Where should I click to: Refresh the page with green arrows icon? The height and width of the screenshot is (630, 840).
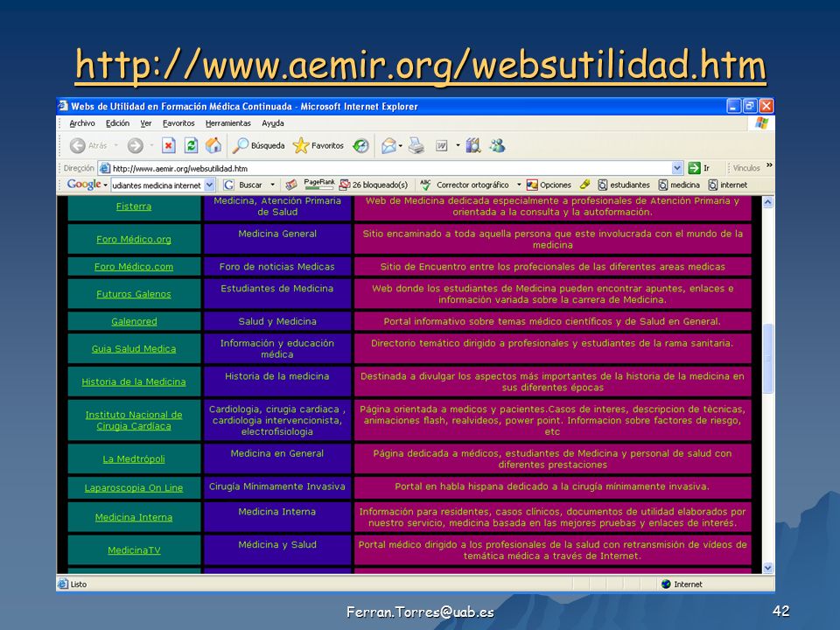click(192, 145)
